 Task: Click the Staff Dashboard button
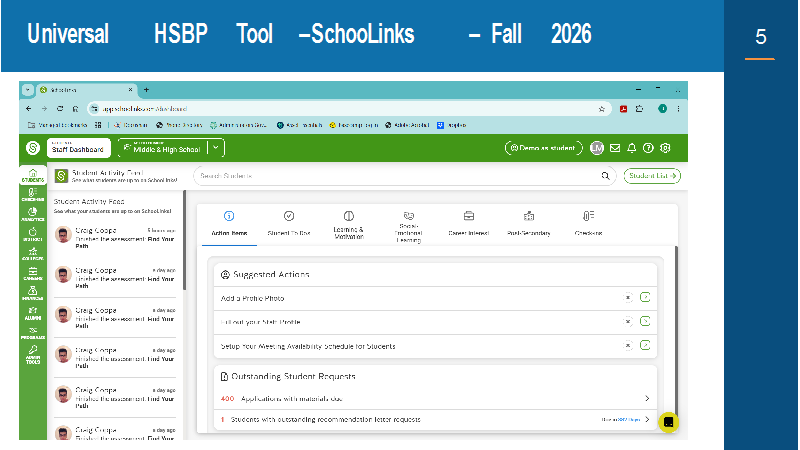[x=78, y=148]
